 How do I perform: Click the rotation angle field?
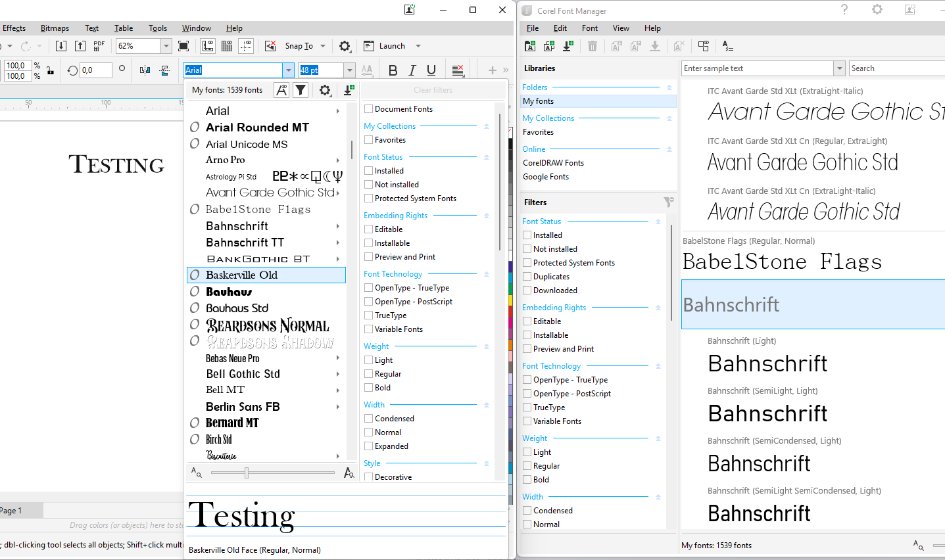click(x=96, y=70)
